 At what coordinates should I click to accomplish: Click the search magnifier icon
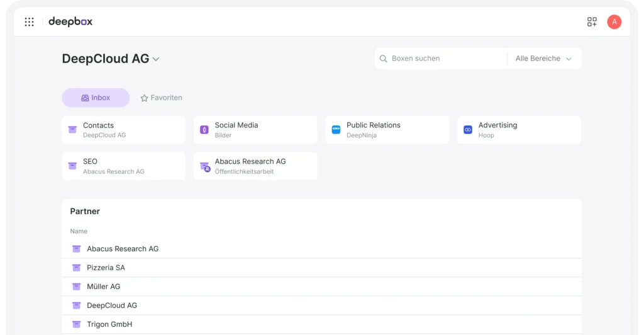[x=383, y=59]
